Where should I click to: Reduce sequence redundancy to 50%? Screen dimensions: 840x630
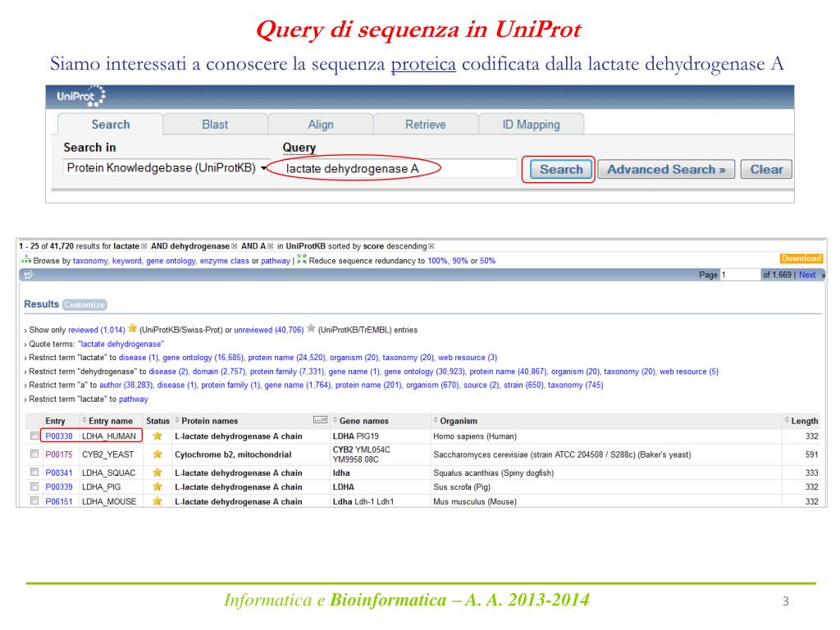point(487,261)
